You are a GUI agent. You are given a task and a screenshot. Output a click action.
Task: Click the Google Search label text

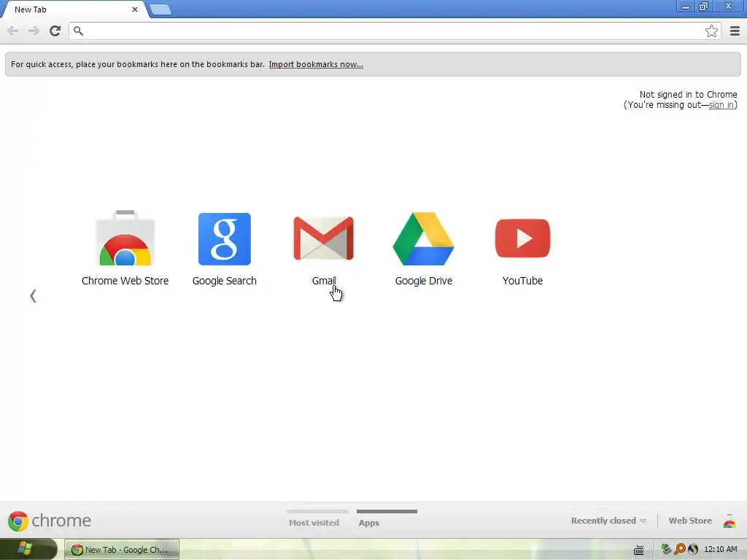coord(225,281)
